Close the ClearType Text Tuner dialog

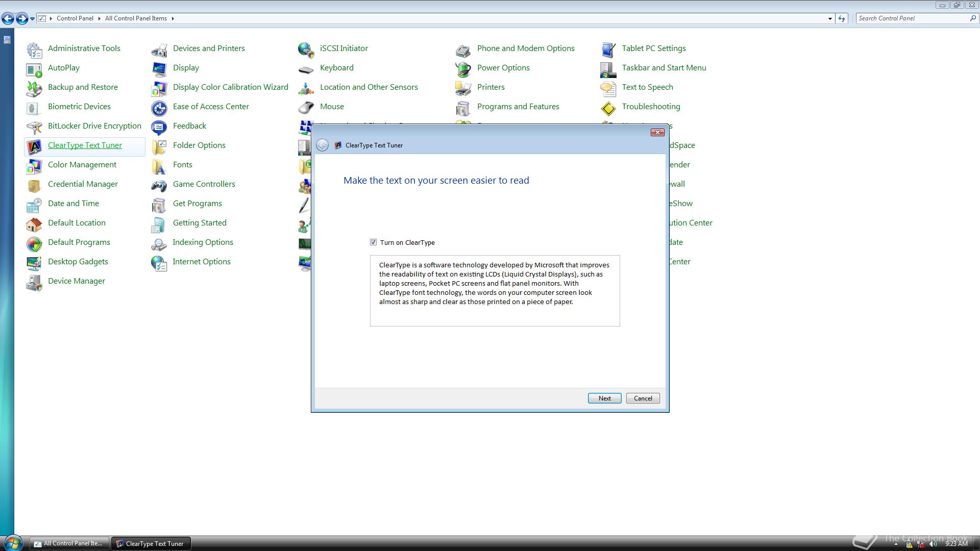point(657,133)
